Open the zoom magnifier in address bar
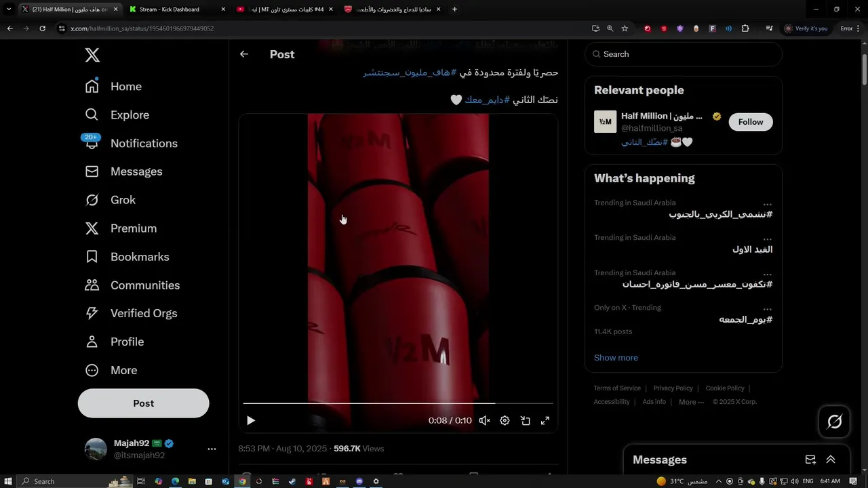This screenshot has height=488, width=868. click(610, 28)
